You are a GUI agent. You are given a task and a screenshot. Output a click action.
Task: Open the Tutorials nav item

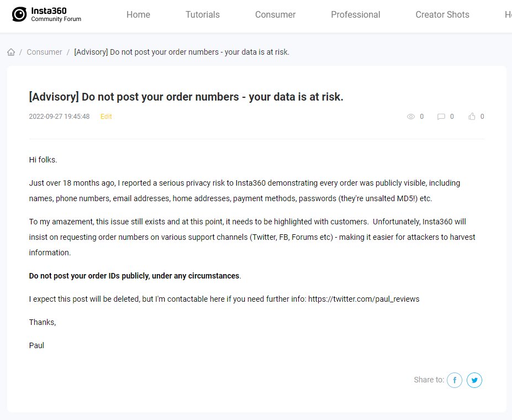click(203, 15)
